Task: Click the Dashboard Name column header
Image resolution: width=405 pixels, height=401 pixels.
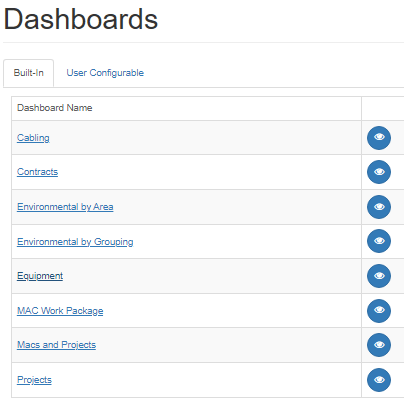Action: pos(55,108)
